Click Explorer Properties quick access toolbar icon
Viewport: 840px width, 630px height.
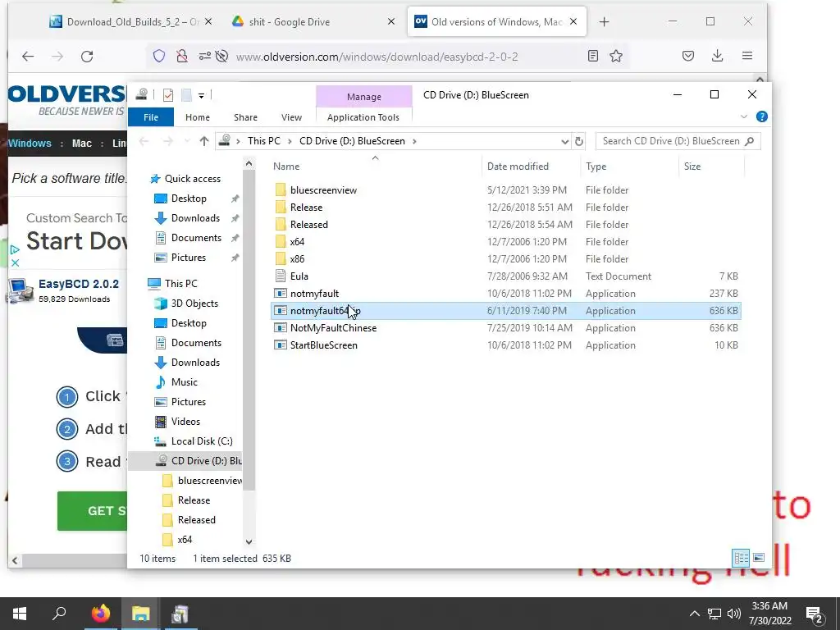(168, 95)
